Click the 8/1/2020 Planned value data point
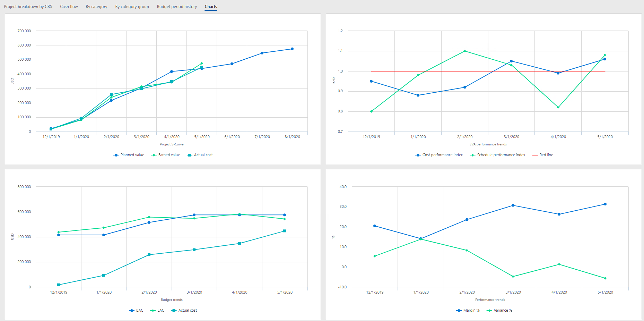 292,49
